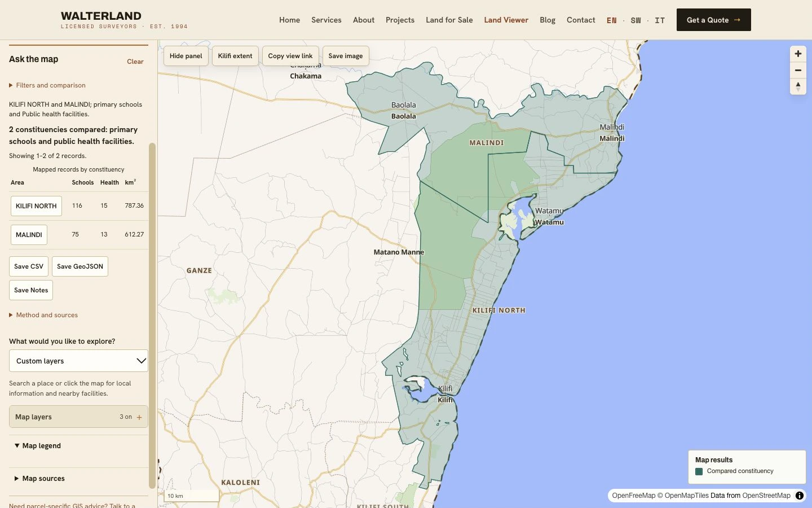Click the Health column header
812x508 pixels.
point(109,182)
